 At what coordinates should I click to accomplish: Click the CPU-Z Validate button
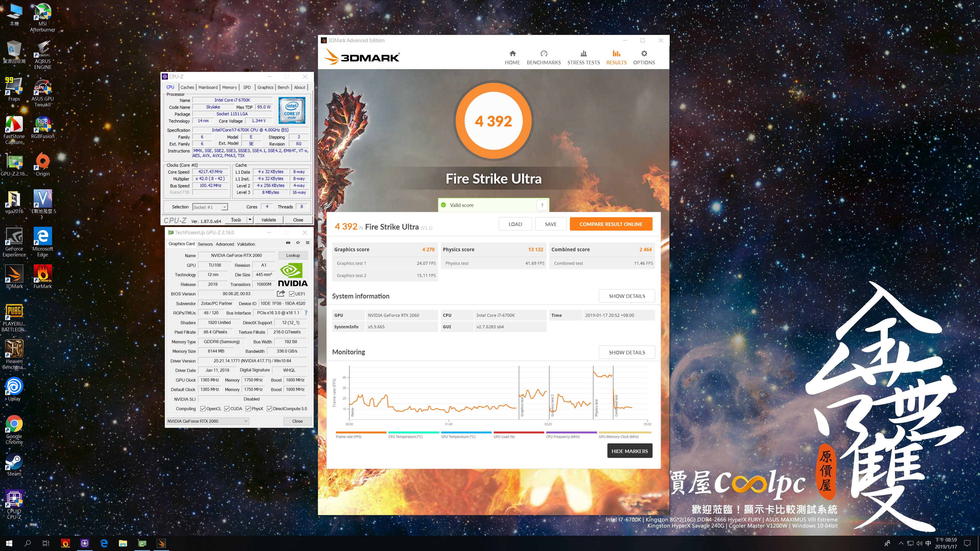click(268, 219)
